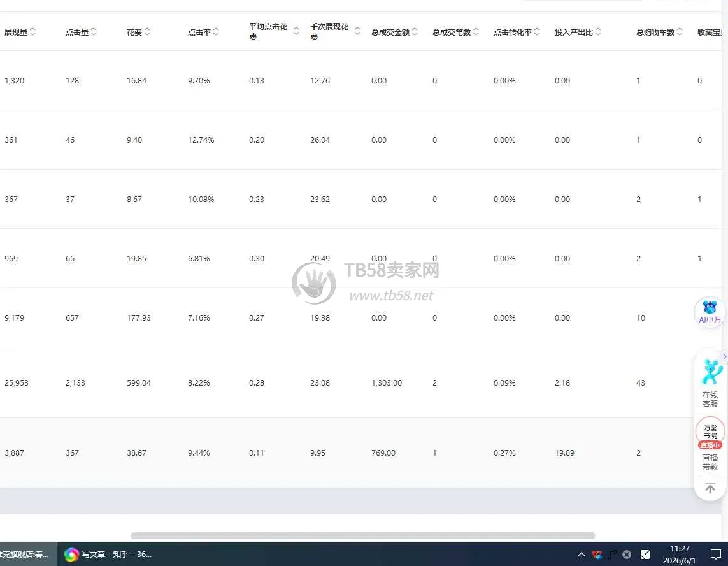The width and height of the screenshot is (728, 566).
Task: Open 写文章 - 知乎 browser taskbar item
Action: pyautogui.click(x=108, y=554)
